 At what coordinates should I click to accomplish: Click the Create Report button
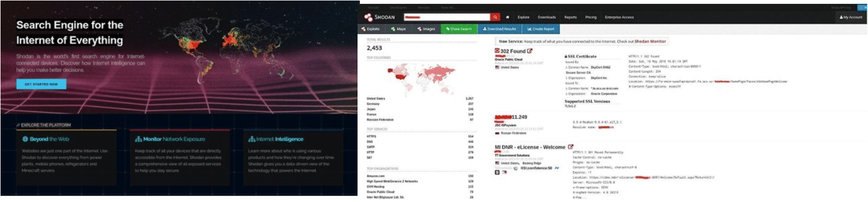tap(541, 29)
